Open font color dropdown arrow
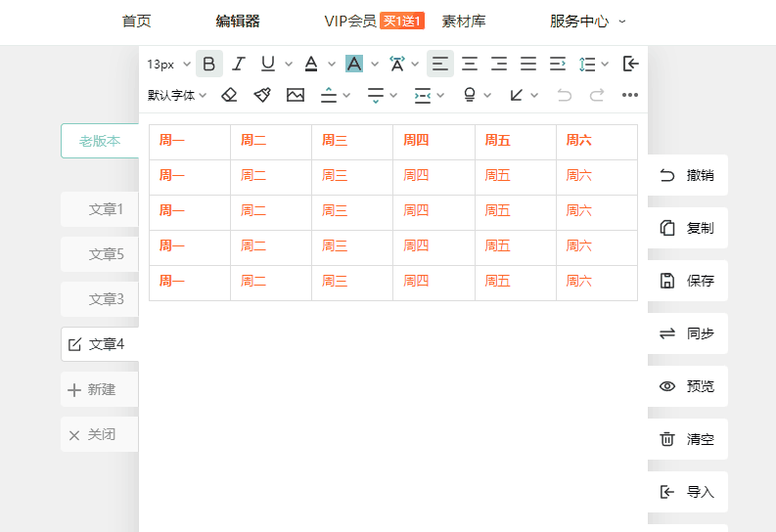776x532 pixels. (332, 64)
